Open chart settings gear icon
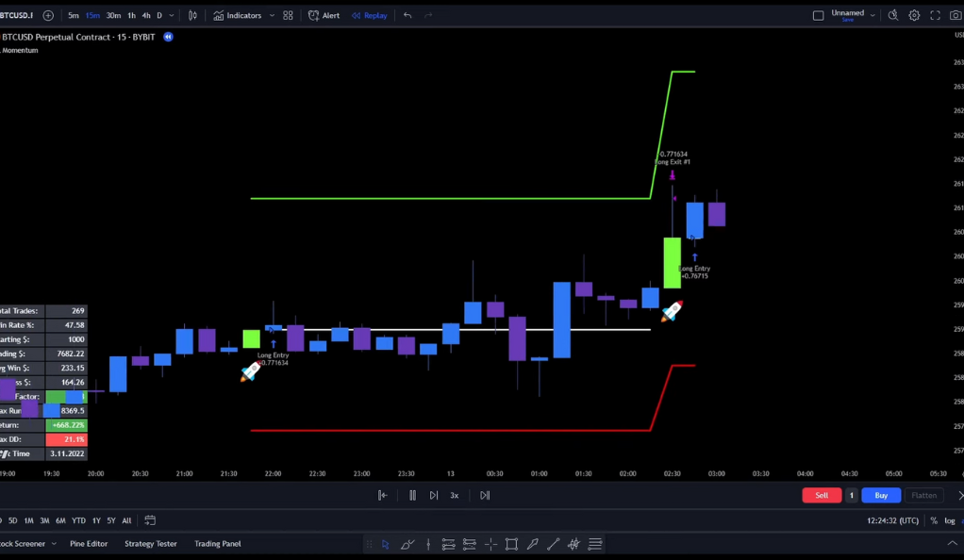 point(914,15)
